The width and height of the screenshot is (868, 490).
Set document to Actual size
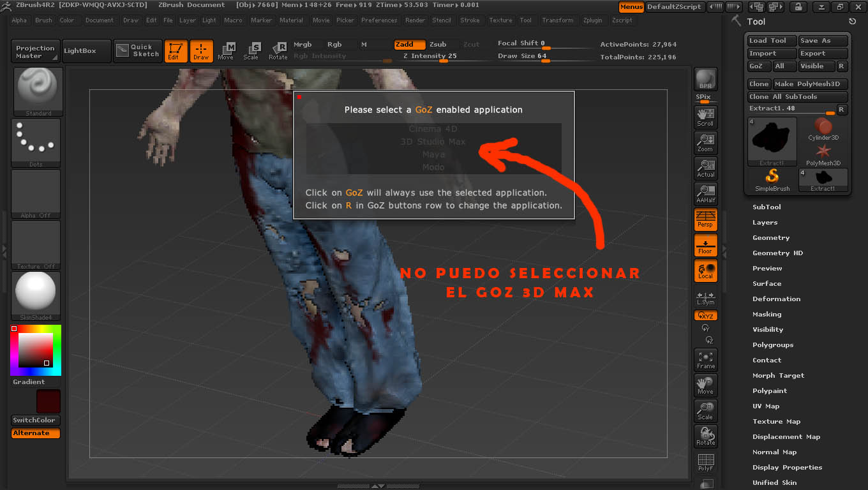click(705, 168)
